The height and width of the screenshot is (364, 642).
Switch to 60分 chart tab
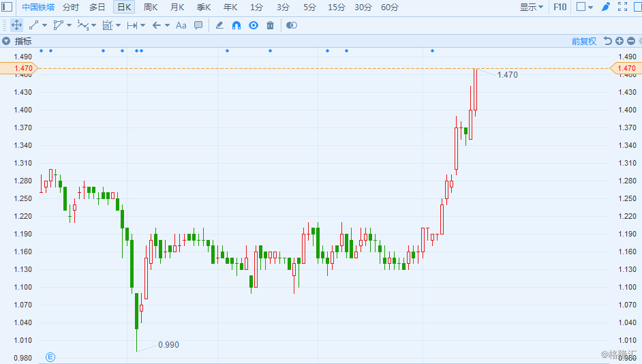tap(389, 7)
